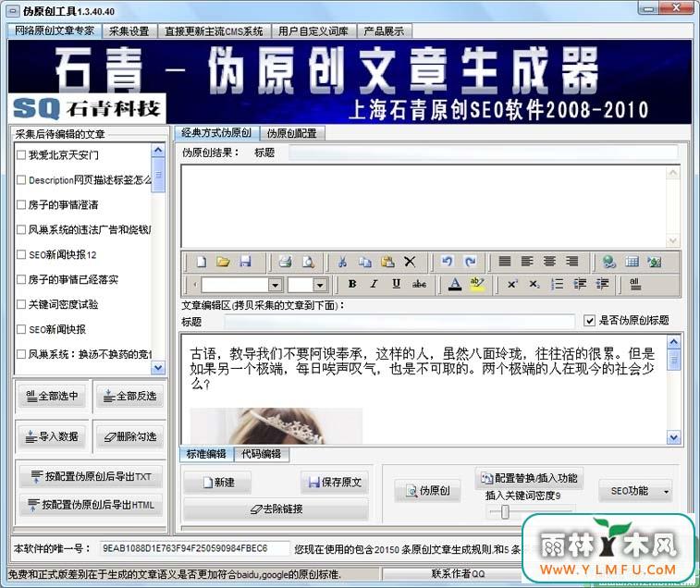Viewport: 700px width, 588px height.
Task: Click the 去除链接 button
Action: [x=276, y=508]
